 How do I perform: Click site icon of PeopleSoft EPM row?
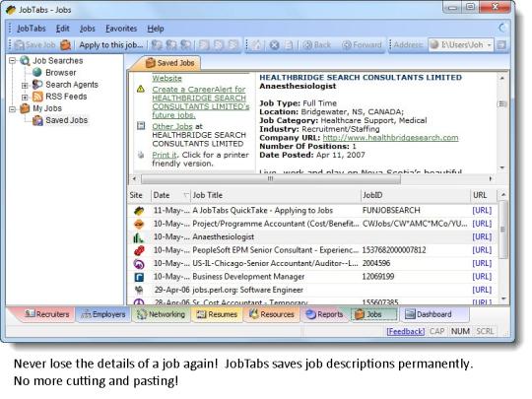[139, 251]
